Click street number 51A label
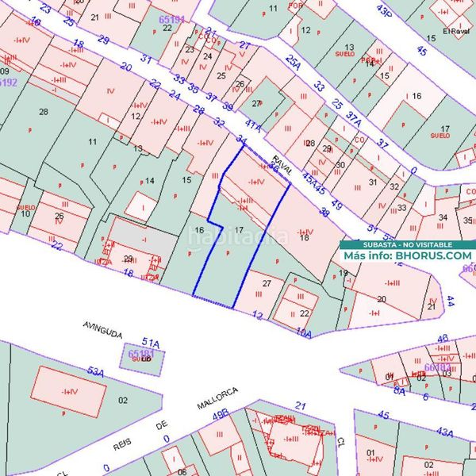This screenshot has height=476, width=476. tap(151, 343)
